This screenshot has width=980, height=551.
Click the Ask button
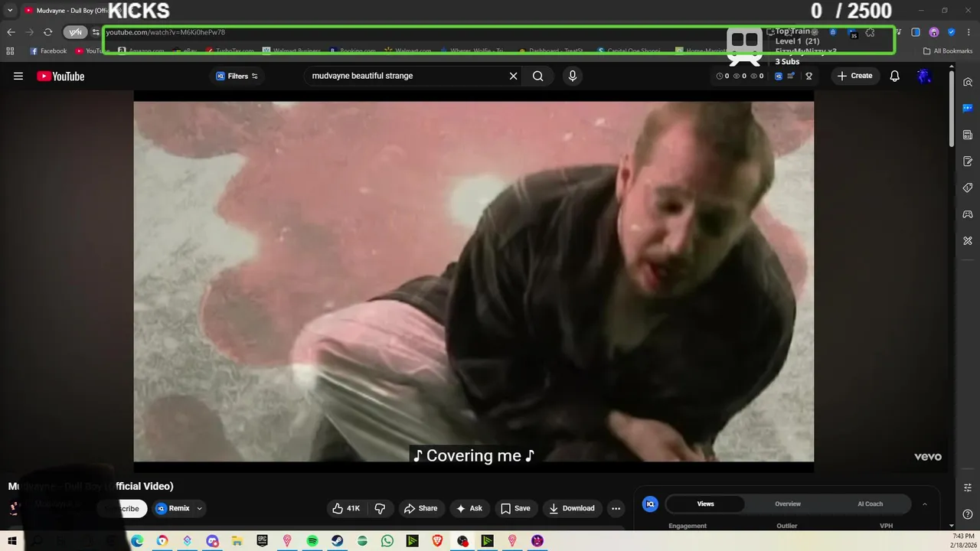(469, 508)
